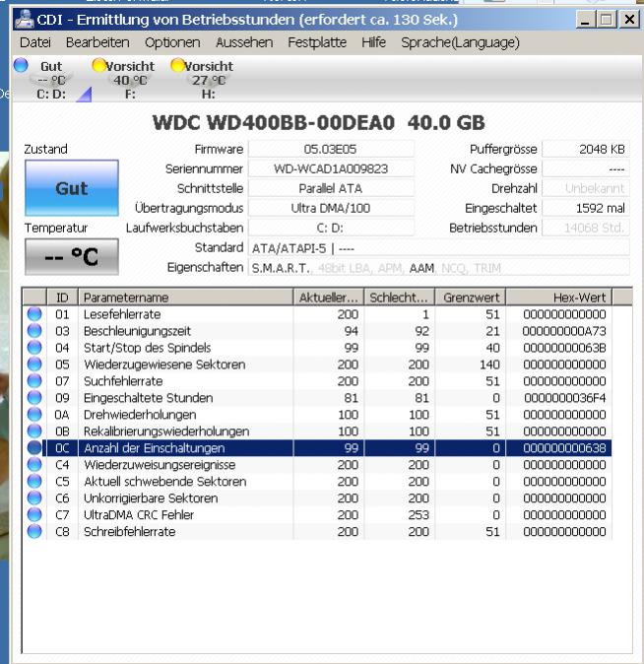Select the Wiederzugewiesene Sektoren parameter name
Screen dimensions: 644x664
[x=164, y=365]
